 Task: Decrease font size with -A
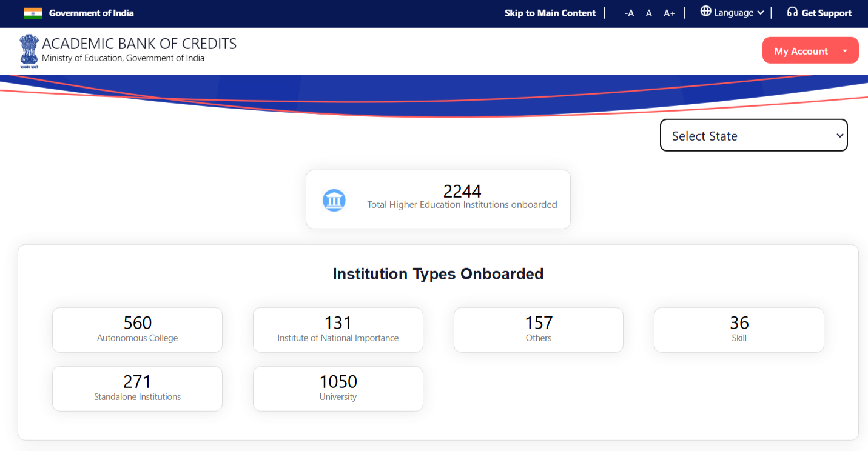click(x=629, y=13)
